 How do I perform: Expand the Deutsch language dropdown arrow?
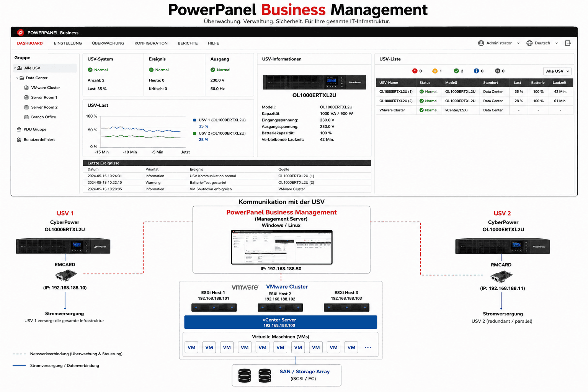click(557, 43)
